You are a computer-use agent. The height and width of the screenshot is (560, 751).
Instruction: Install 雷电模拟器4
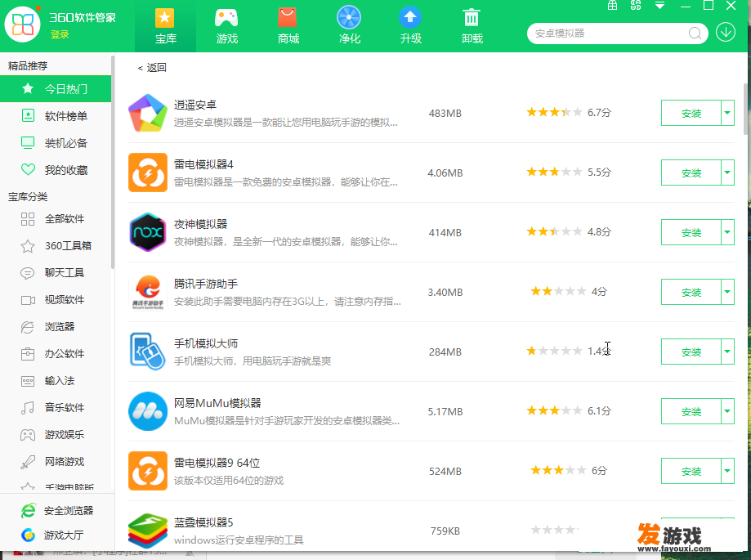click(691, 172)
